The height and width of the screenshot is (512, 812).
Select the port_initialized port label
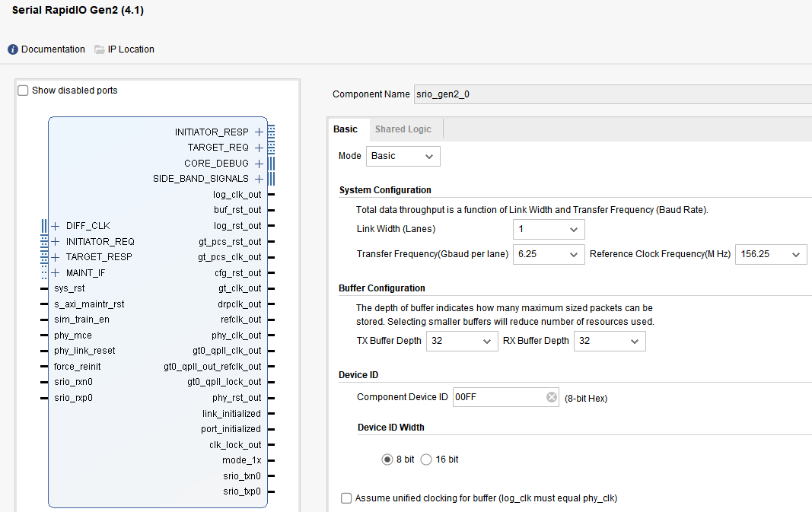click(x=231, y=429)
